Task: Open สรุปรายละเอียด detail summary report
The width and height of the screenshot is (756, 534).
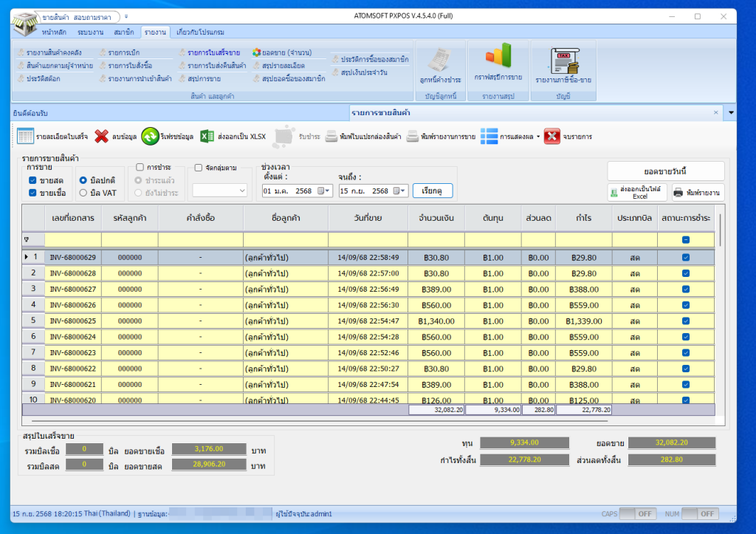Action: (278, 66)
